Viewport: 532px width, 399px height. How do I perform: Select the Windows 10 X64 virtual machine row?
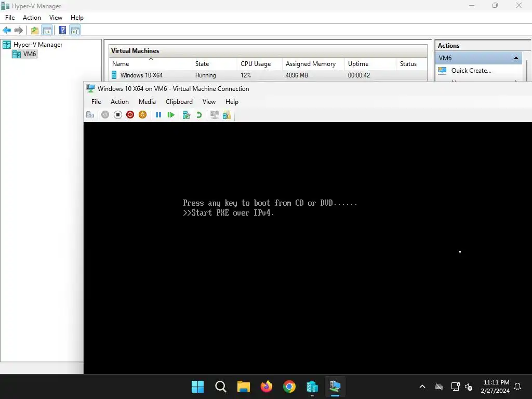268,75
